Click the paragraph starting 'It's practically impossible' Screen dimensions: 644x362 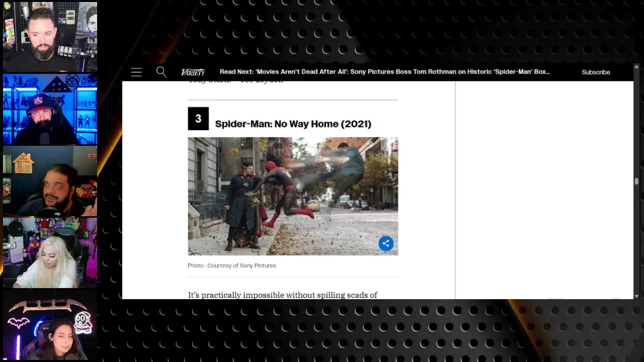(x=283, y=295)
